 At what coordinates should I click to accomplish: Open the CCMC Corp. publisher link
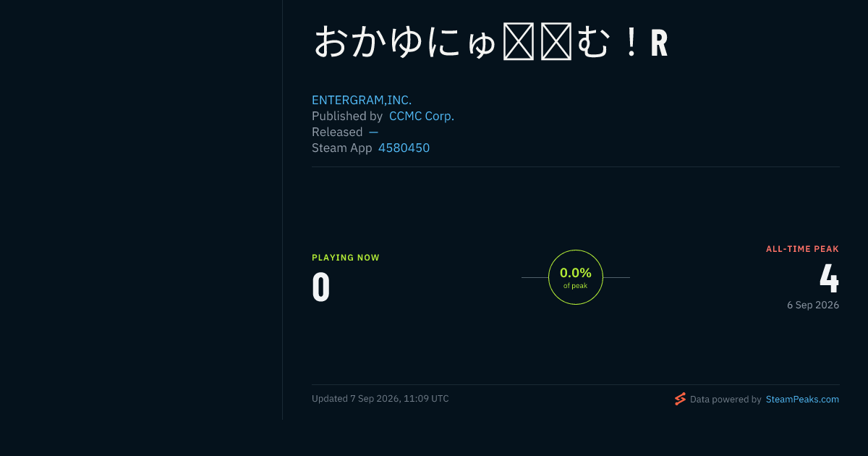[x=422, y=116]
